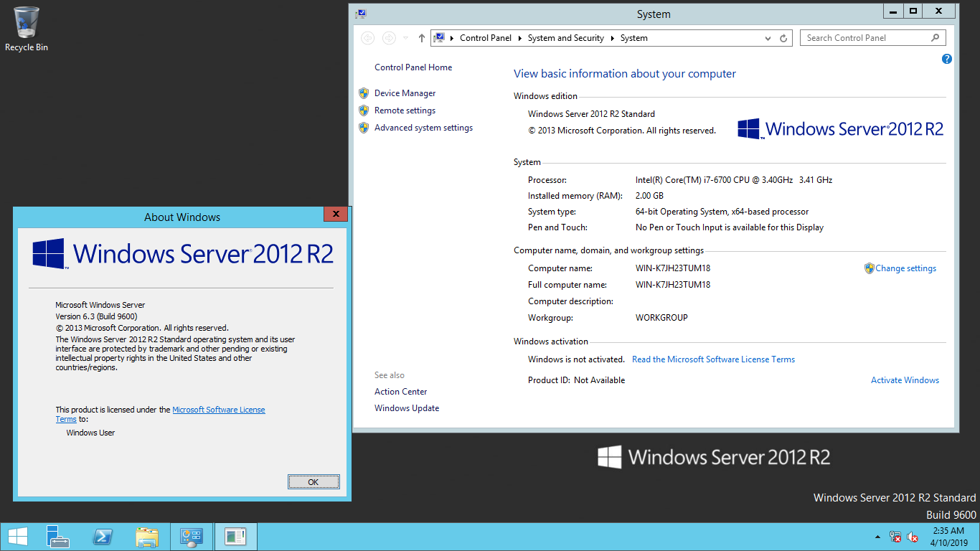Click the search magnifier icon
980x551 pixels.
pos(936,38)
